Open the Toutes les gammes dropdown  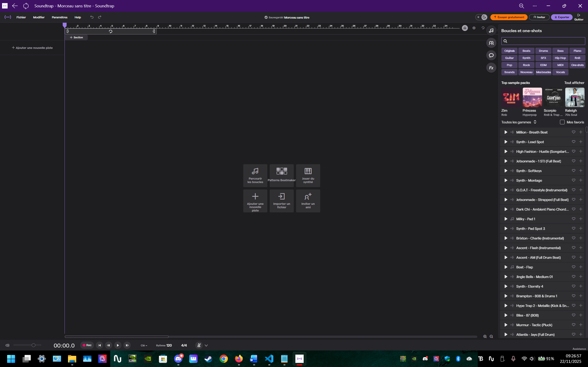point(519,122)
